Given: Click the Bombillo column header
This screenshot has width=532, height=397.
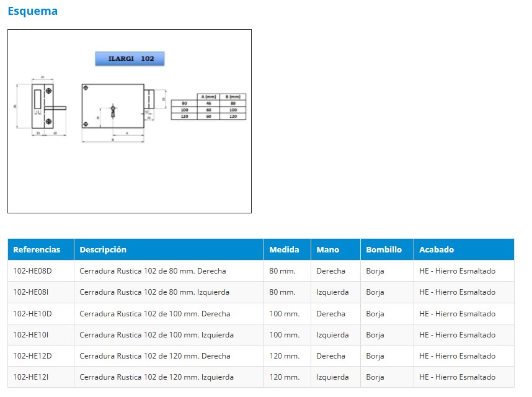Looking at the screenshot, I should [x=384, y=249].
